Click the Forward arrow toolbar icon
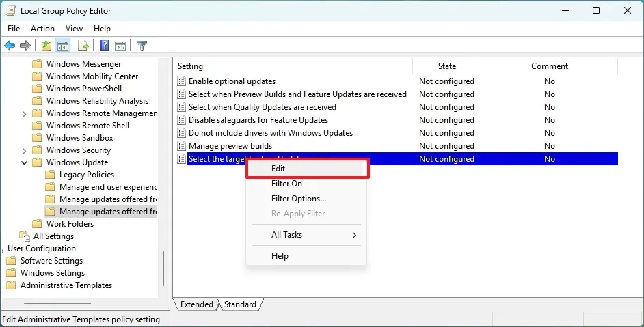Screen dimensions: 644x327 [x=25, y=46]
